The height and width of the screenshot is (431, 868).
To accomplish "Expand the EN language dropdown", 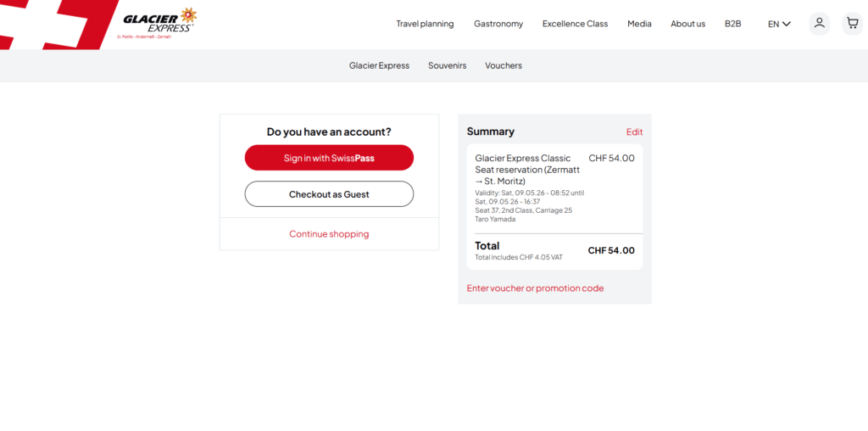I will [779, 24].
